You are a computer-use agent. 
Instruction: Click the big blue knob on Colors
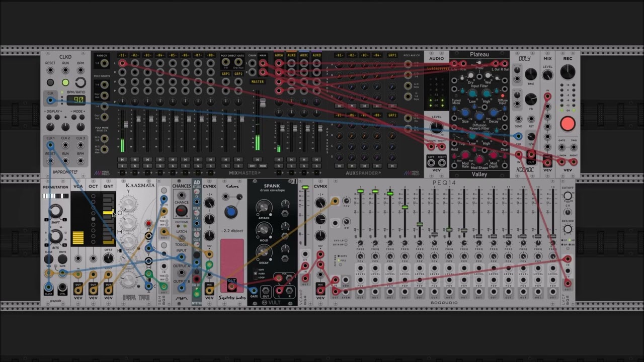(x=230, y=212)
